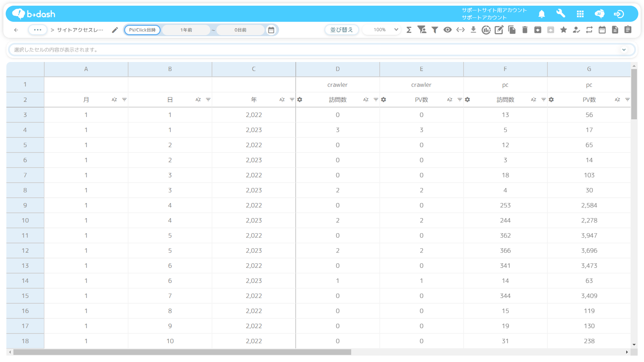This screenshot has height=362, width=644.
Task: Click the scroll right arrow
Action: click(627, 352)
